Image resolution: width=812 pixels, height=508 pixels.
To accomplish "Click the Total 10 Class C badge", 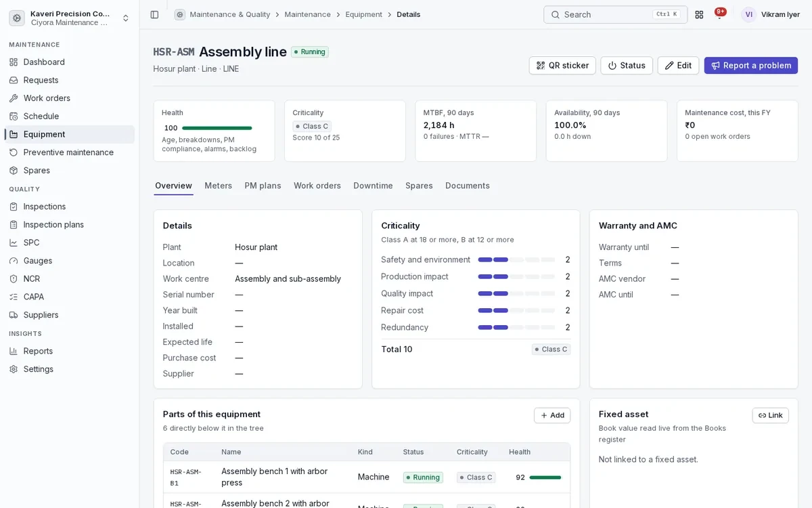I will pos(551,350).
